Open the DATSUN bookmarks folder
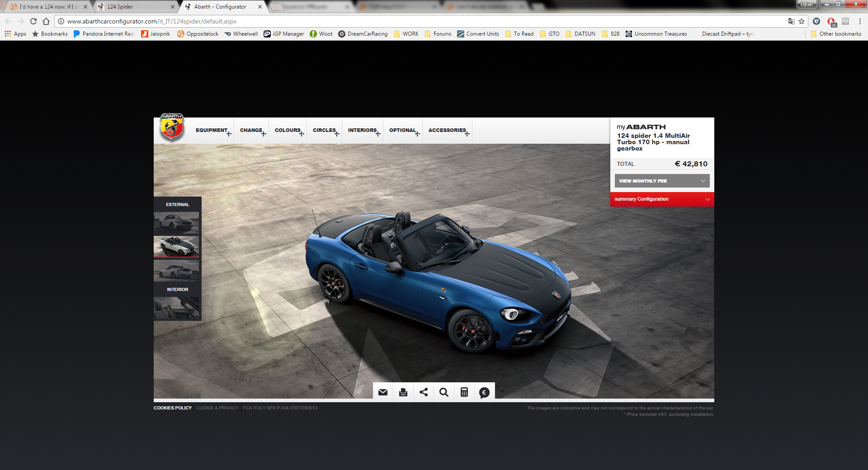Viewport: 868px width, 470px height. point(580,34)
